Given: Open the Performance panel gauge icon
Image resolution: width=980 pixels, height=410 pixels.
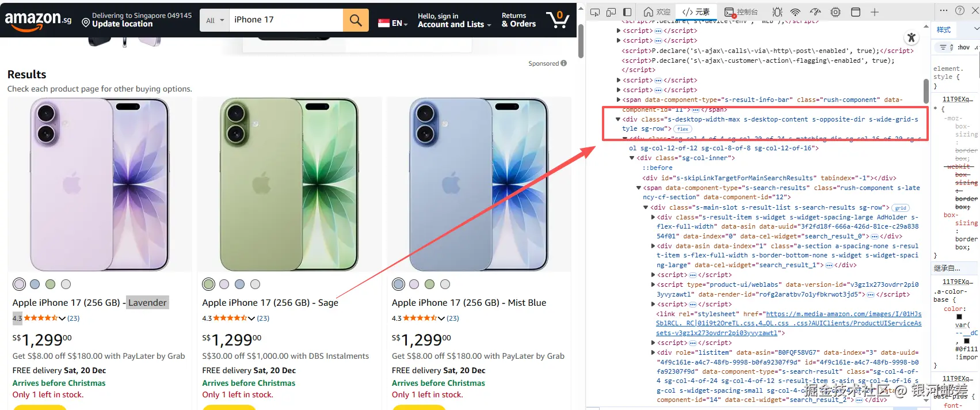Looking at the screenshot, I should coord(815,12).
